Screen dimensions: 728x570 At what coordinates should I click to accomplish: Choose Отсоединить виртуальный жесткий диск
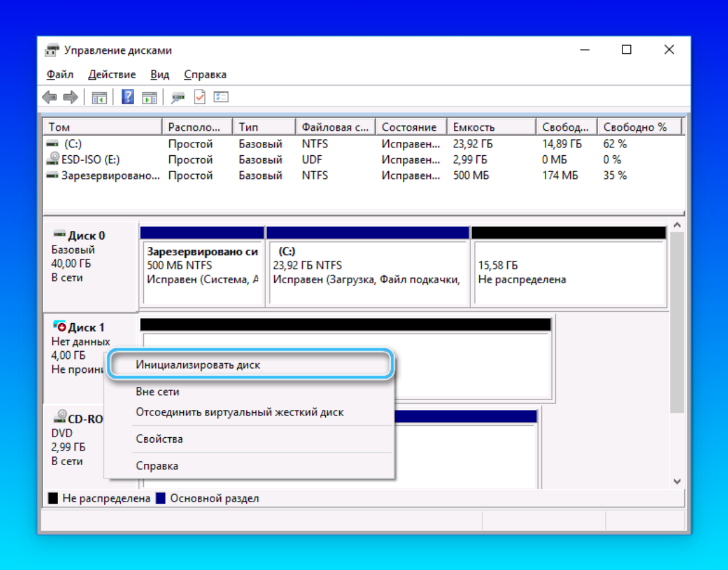[239, 412]
